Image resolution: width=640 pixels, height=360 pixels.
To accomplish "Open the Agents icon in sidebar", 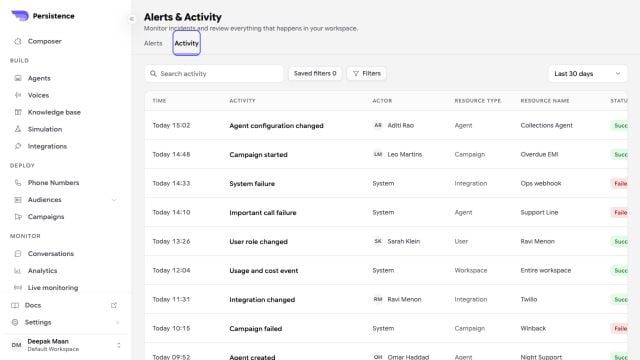I will [18, 78].
